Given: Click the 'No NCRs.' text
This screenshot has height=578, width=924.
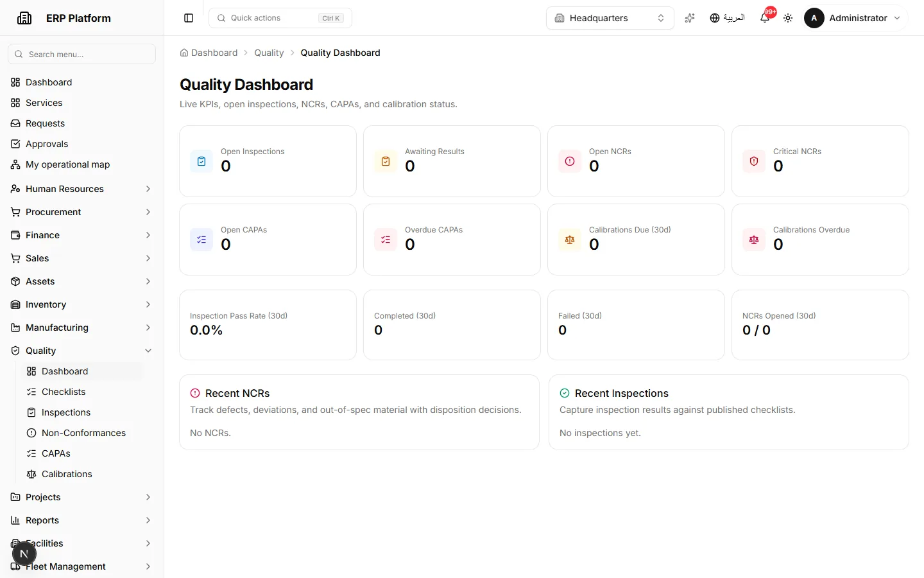Looking at the screenshot, I should 210,433.
